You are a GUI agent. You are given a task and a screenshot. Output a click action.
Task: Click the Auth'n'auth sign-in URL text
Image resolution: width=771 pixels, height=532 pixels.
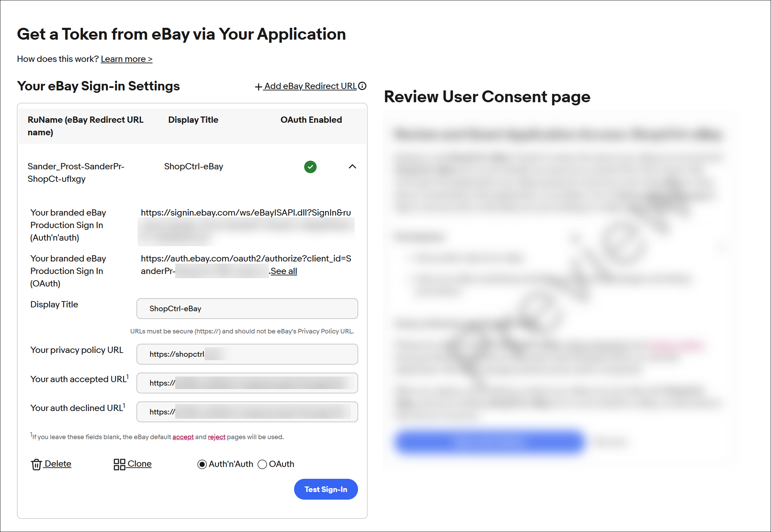[x=246, y=212]
